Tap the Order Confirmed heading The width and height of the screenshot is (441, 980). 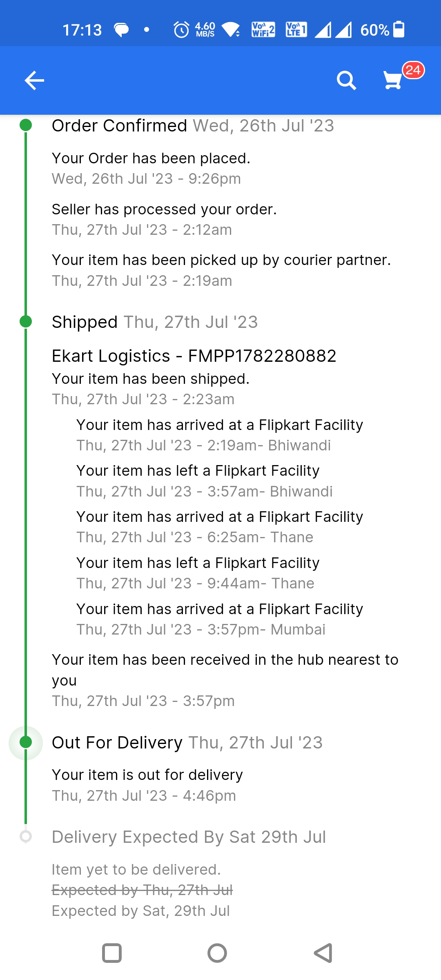(119, 125)
